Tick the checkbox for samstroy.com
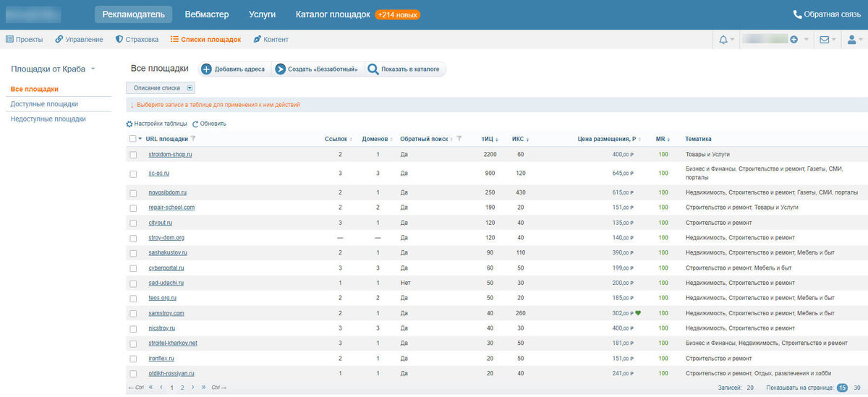 click(133, 313)
